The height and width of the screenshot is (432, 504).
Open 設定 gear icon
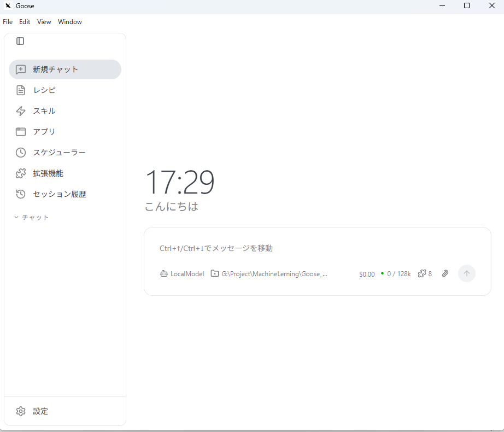pyautogui.click(x=21, y=411)
